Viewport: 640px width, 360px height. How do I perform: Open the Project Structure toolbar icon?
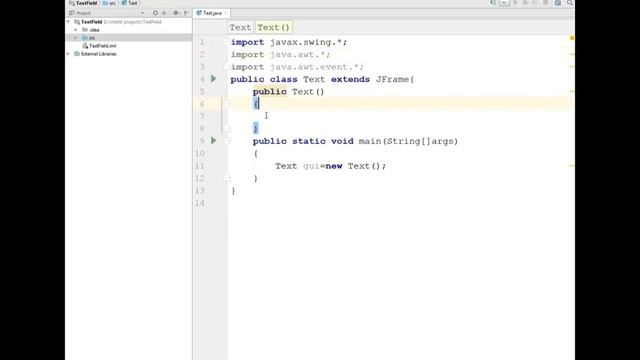point(558,3)
